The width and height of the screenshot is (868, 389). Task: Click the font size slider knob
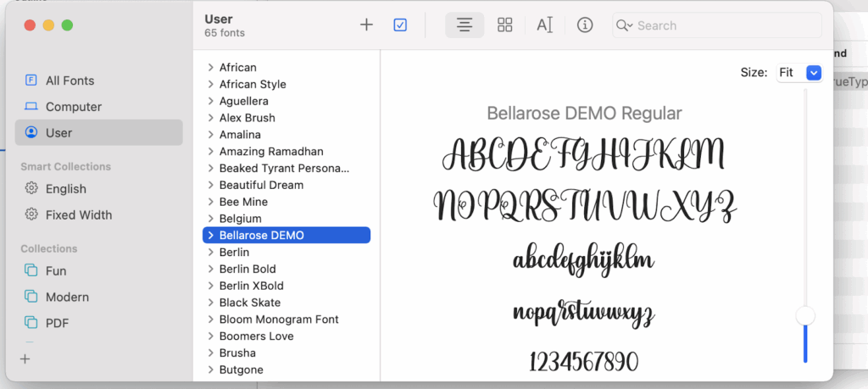click(805, 316)
